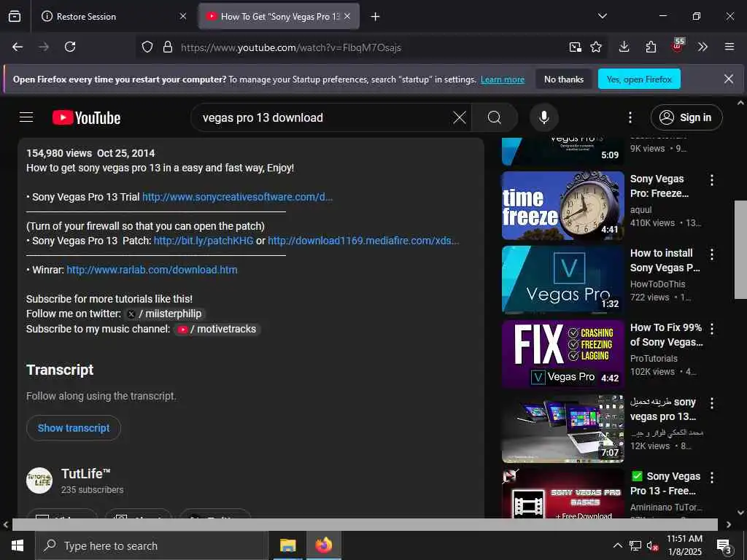Open the picture-in-picture icon in address bar
The image size is (747, 560).
click(575, 47)
